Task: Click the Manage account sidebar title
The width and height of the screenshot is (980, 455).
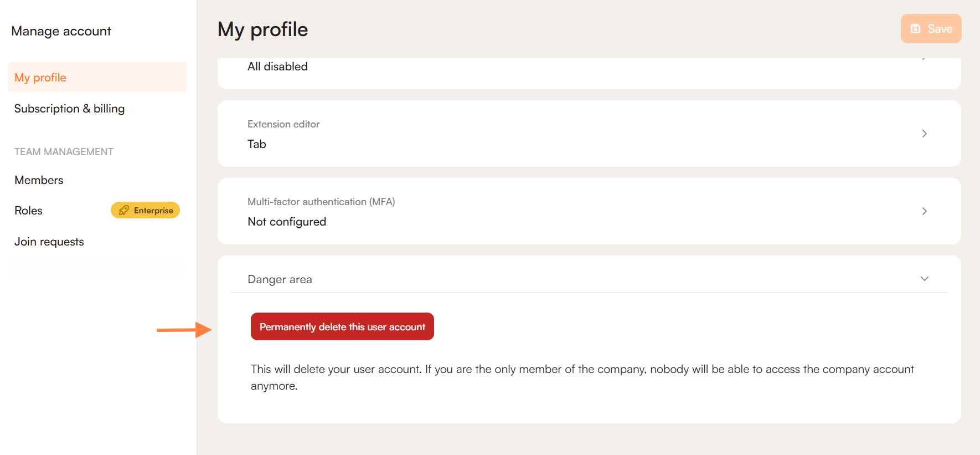Action: pos(61,31)
